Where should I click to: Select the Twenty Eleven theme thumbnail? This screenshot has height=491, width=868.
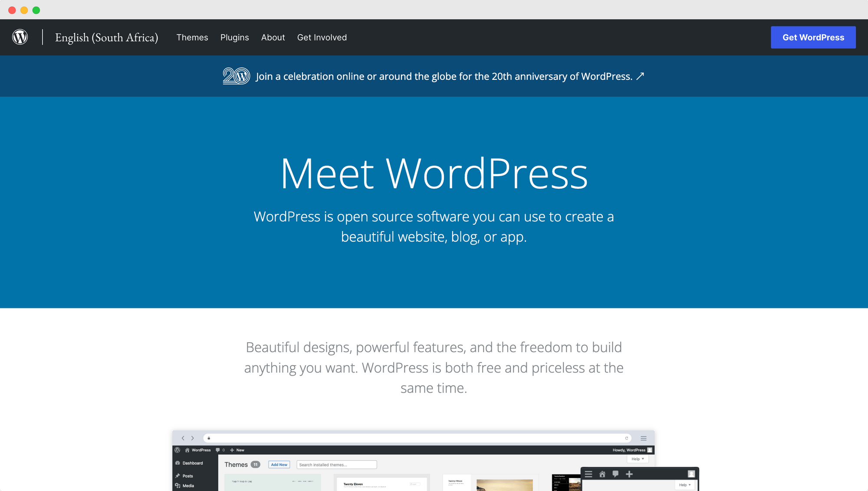point(381,483)
